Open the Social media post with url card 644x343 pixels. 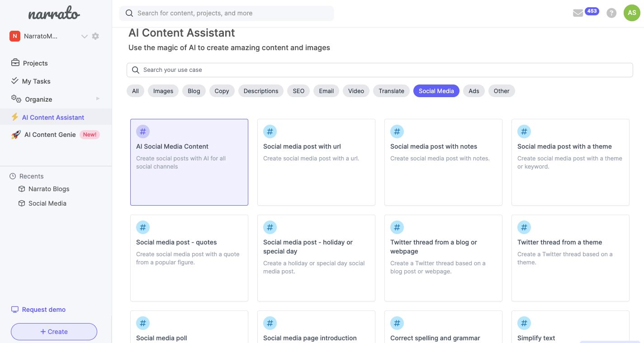click(316, 162)
